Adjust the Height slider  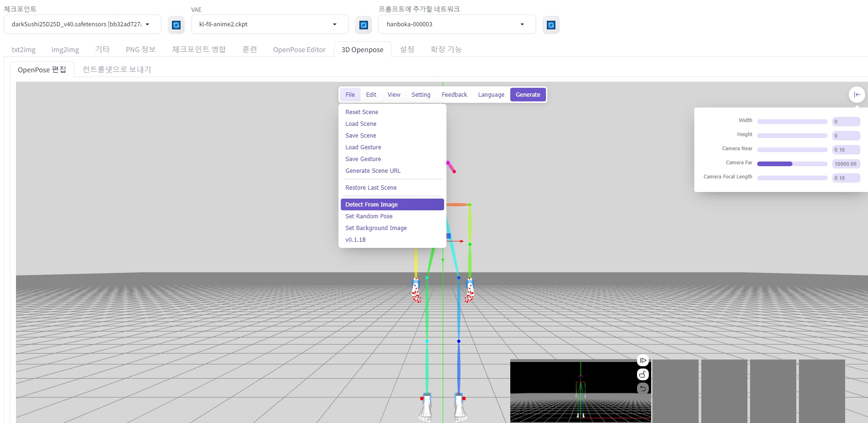click(x=792, y=136)
